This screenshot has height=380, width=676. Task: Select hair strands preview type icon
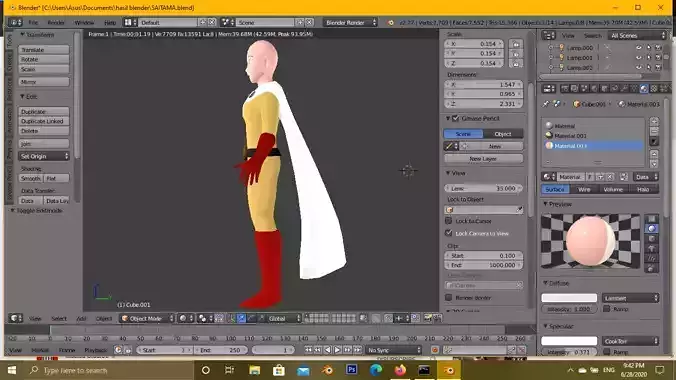pos(652,258)
